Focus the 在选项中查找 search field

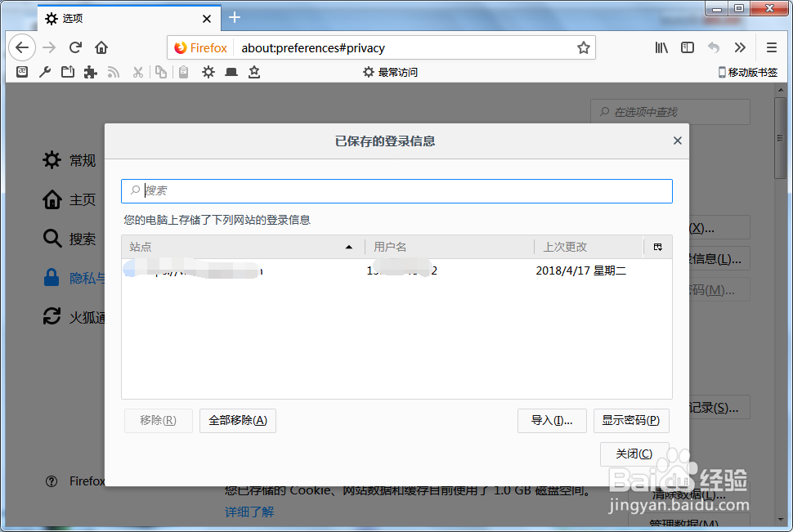coord(670,112)
